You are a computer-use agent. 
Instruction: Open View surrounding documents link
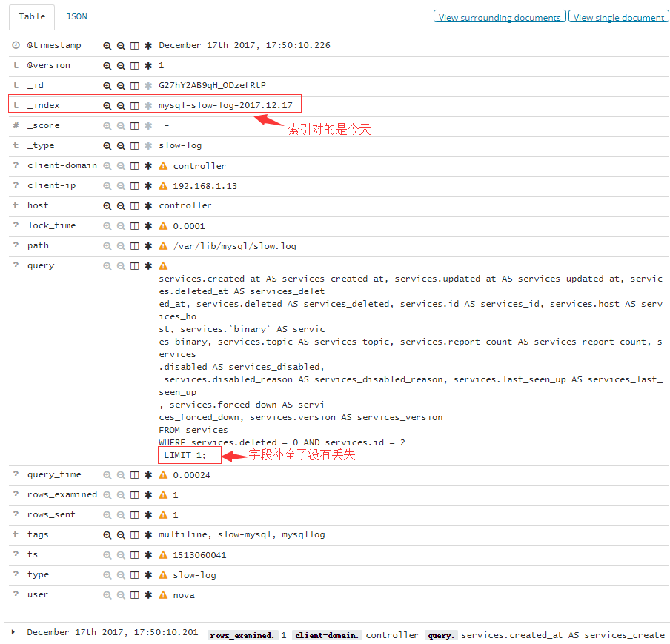(499, 17)
